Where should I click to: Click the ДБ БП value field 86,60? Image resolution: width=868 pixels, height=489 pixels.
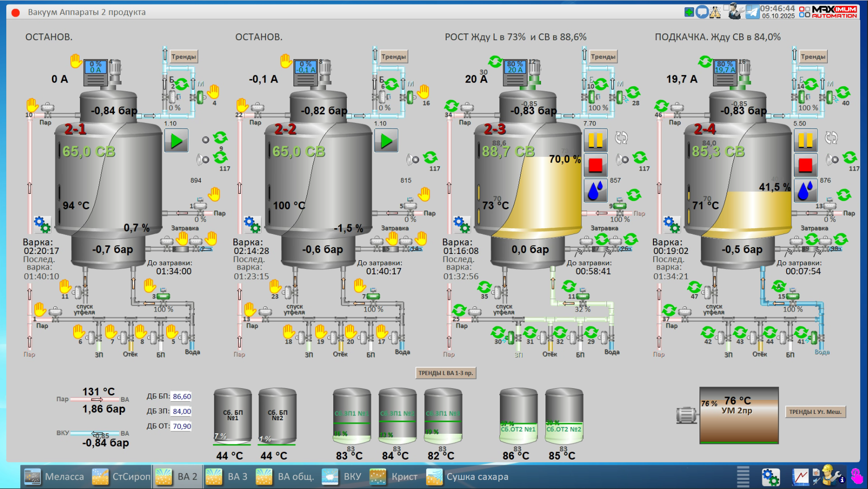pyautogui.click(x=182, y=396)
